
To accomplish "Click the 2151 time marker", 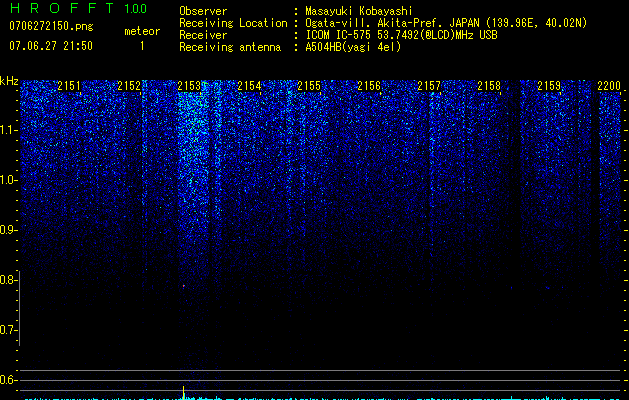I will (x=69, y=86).
